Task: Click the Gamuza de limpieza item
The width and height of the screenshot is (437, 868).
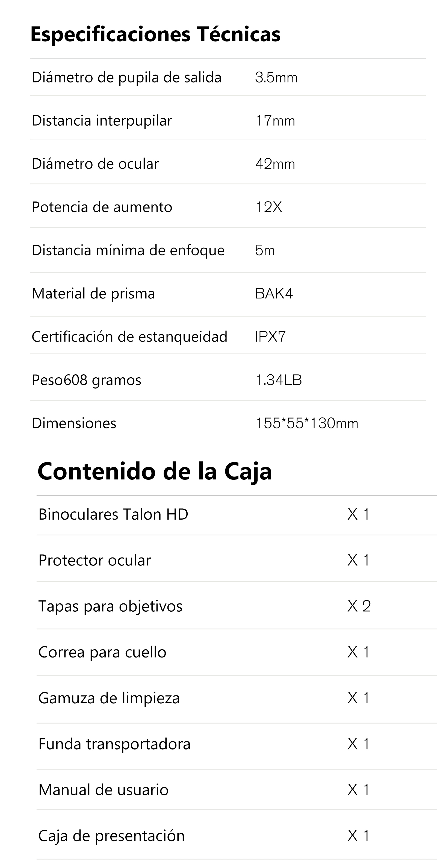Action: 109,698
